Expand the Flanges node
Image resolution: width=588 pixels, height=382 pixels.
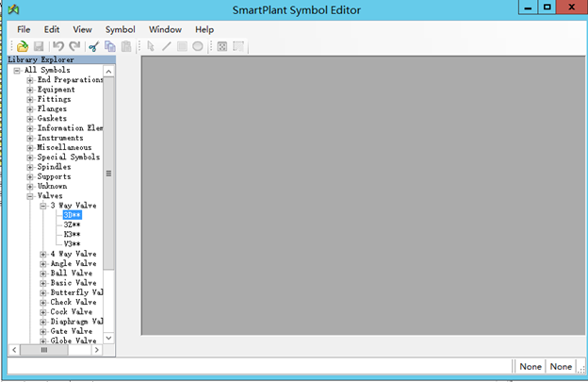click(x=30, y=109)
